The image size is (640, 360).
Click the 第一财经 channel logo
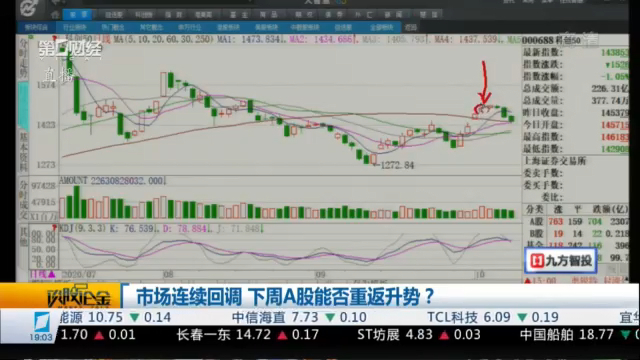70,50
